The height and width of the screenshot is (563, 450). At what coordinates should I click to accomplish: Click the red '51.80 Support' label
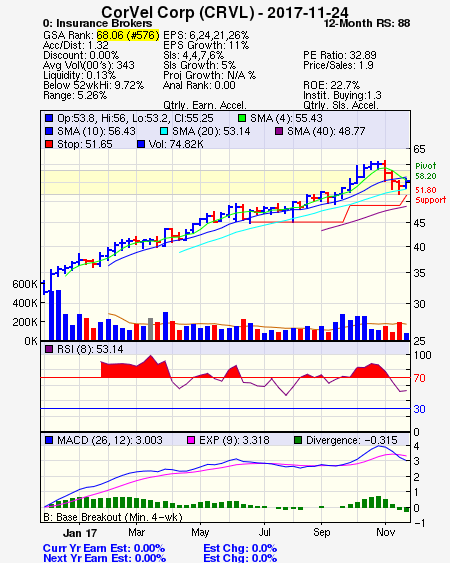point(430,195)
